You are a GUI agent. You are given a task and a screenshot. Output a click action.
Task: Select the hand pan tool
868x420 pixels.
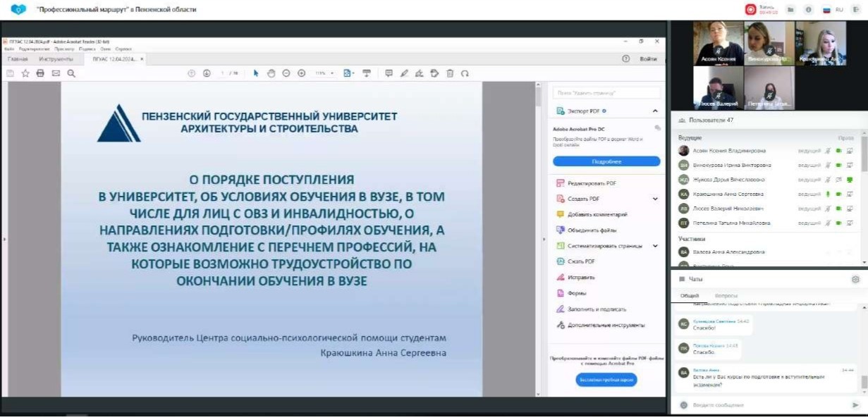tap(271, 73)
